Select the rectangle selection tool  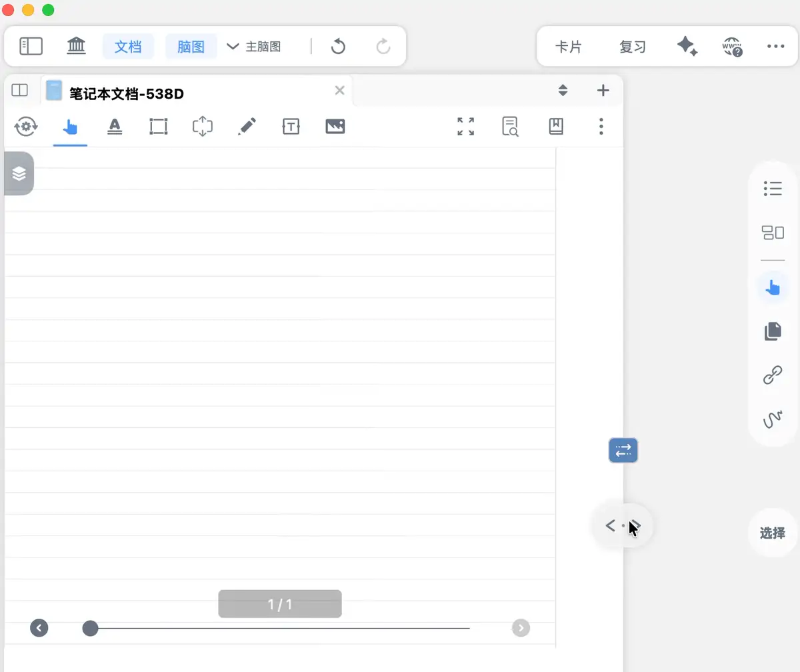pos(158,126)
